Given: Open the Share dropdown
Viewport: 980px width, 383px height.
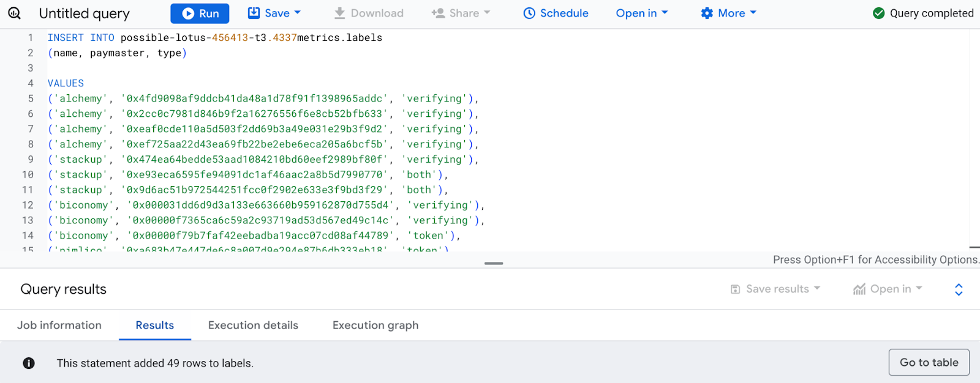Looking at the screenshot, I should click(461, 13).
